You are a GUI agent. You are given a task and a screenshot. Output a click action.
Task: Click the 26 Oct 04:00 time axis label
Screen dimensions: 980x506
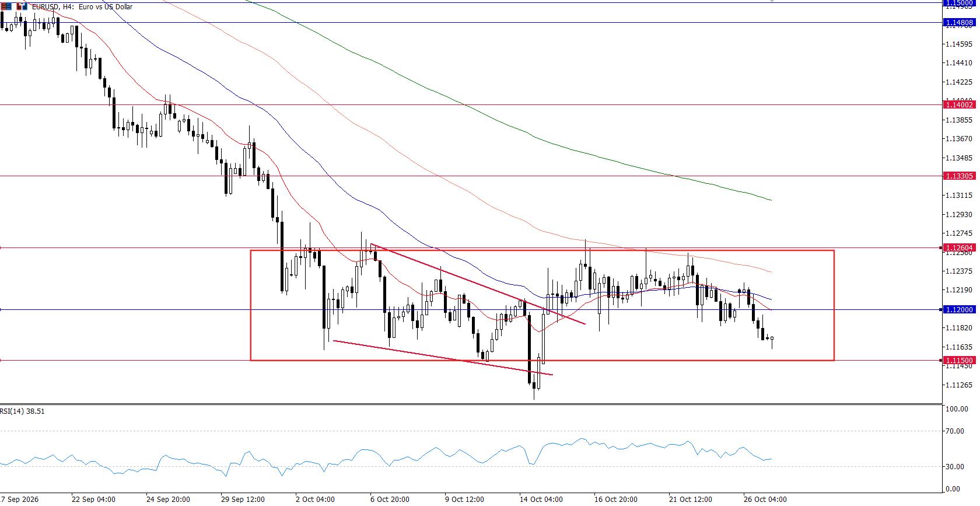coord(765,500)
